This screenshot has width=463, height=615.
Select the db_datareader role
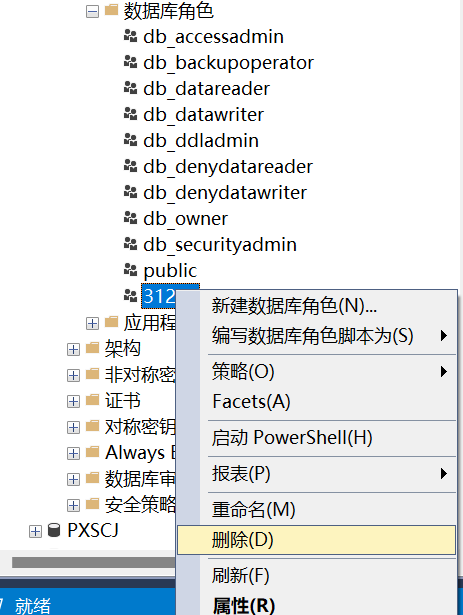click(x=206, y=89)
